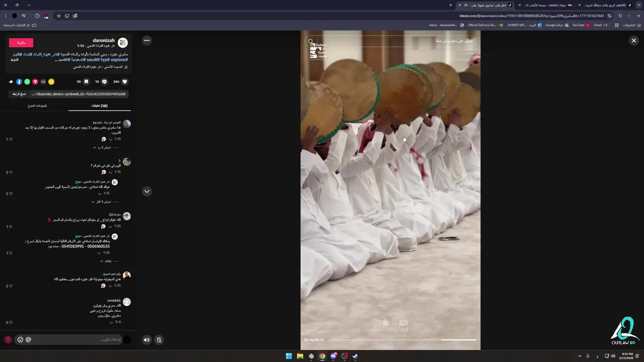Open the taskbar clock showing 9:54 PM
Screen dimensions: 644x362
tap(626, 356)
